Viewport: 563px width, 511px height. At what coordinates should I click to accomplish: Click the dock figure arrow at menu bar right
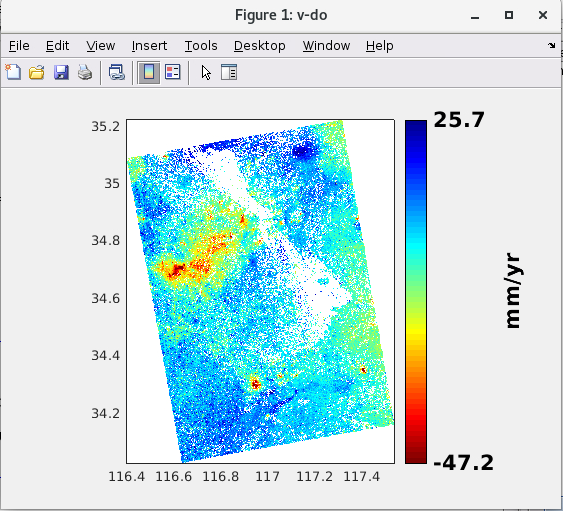click(552, 46)
